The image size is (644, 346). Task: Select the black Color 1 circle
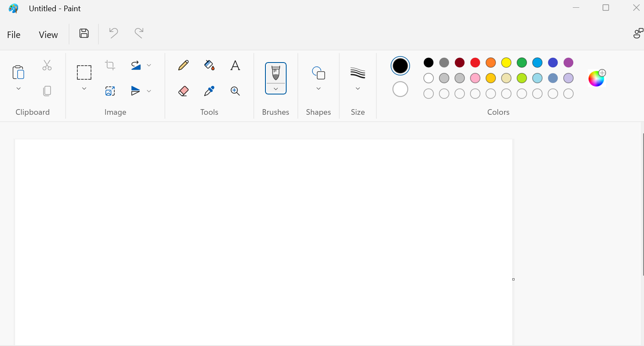coord(400,66)
